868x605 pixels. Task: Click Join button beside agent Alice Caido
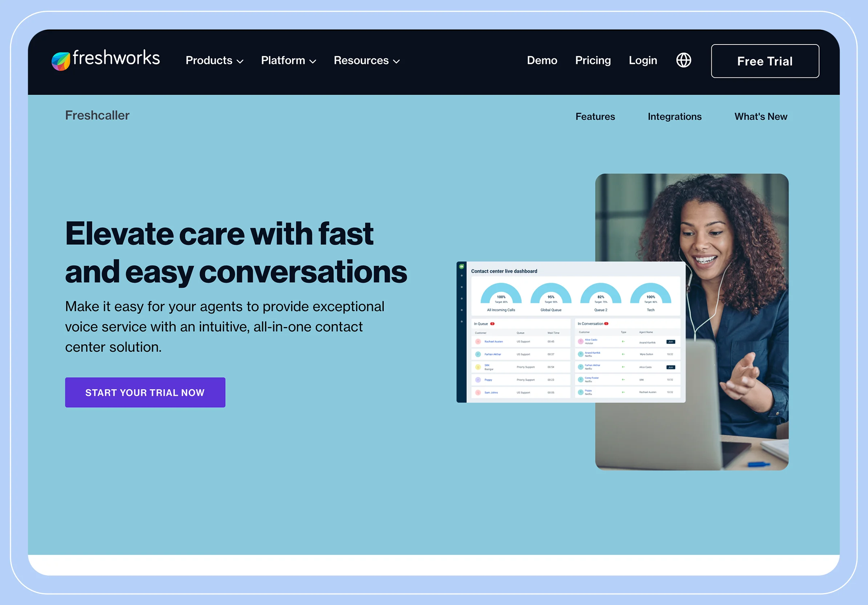tap(671, 367)
